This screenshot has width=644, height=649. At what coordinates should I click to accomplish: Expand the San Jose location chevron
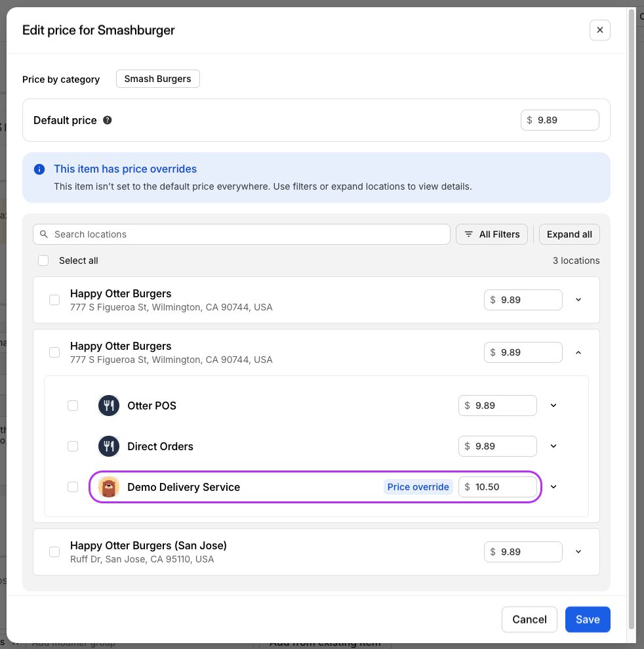coord(578,552)
